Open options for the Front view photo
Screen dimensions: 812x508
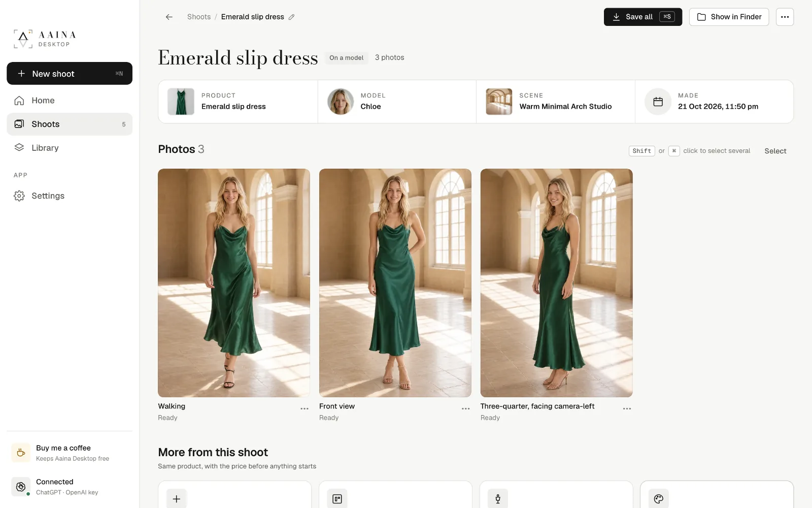coord(466,408)
